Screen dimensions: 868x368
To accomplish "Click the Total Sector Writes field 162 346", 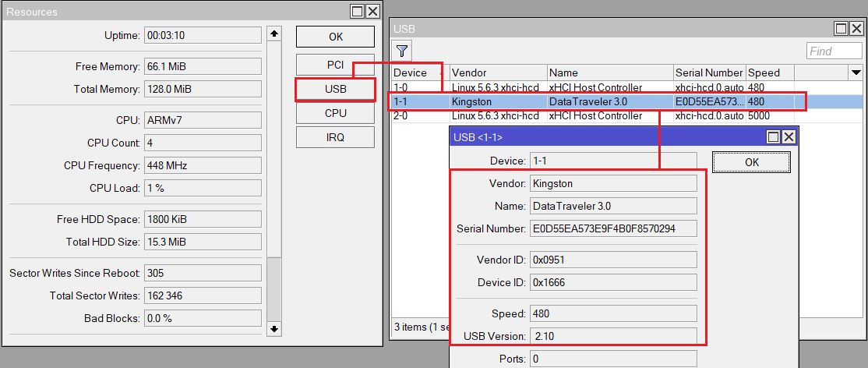I will point(203,296).
